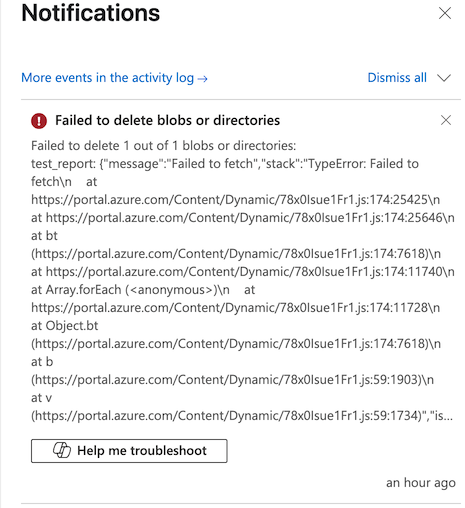Click the test_report error message line

pyautogui.click(x=225, y=164)
